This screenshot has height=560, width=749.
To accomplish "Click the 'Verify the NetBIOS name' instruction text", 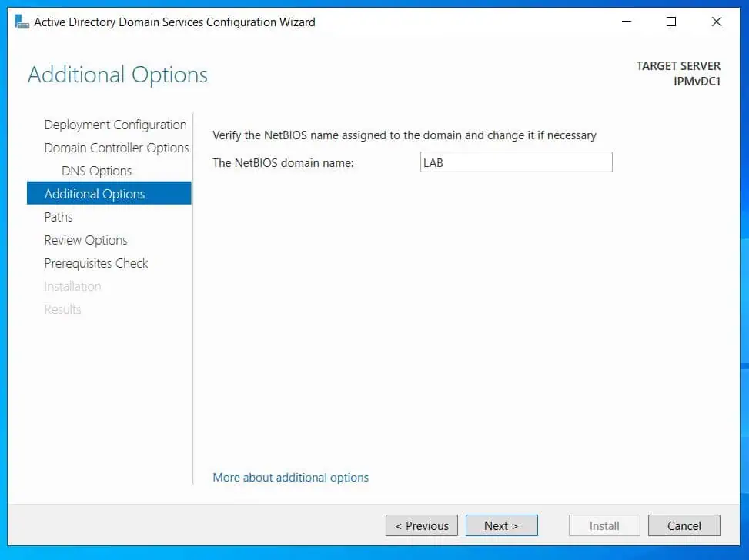I will tap(404, 135).
